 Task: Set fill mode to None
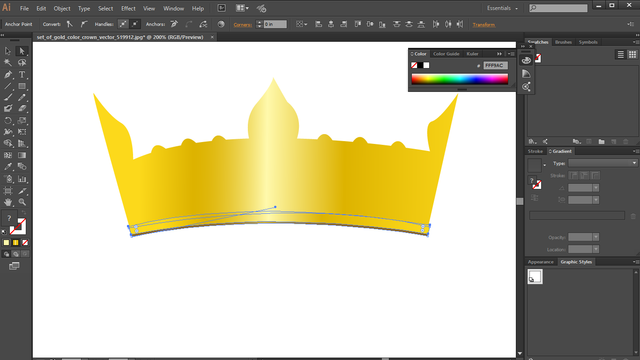25,242
